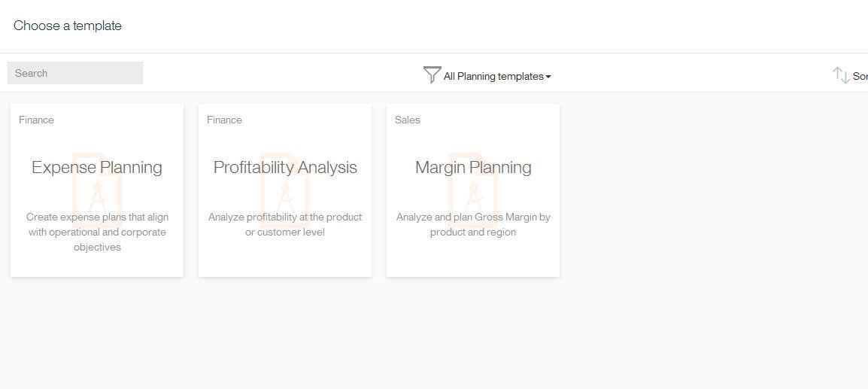Open the Sort options label

(860, 76)
